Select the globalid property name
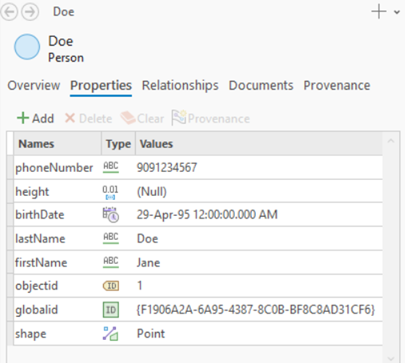 pyautogui.click(x=37, y=310)
